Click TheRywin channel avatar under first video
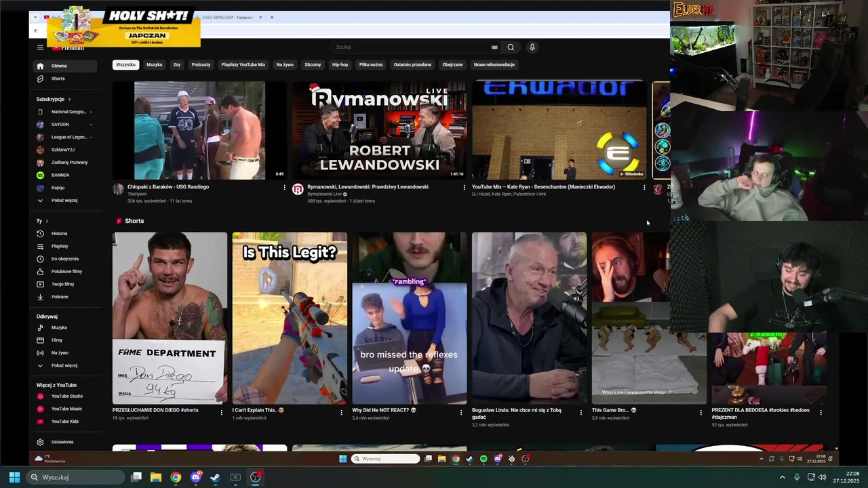The image size is (868, 488). point(118,189)
